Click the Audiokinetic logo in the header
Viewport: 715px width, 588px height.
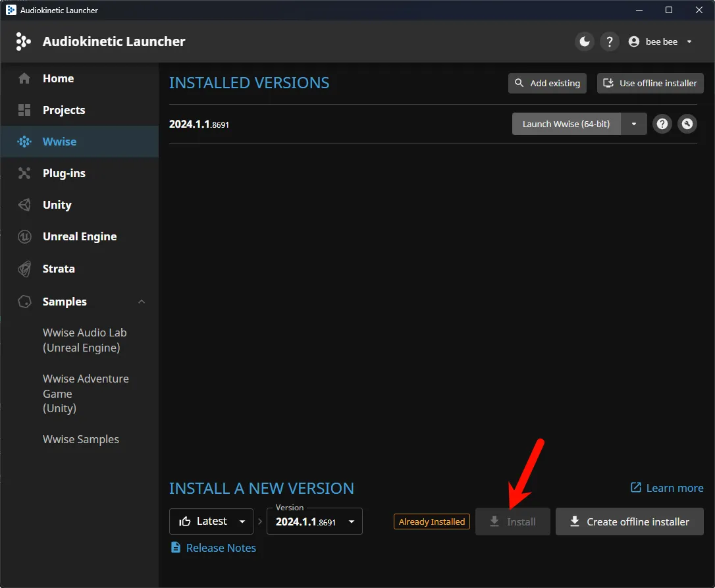click(x=23, y=41)
